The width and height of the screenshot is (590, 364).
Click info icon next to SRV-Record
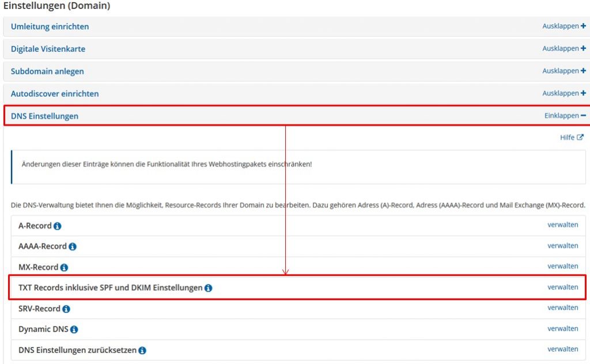pyautogui.click(x=66, y=309)
